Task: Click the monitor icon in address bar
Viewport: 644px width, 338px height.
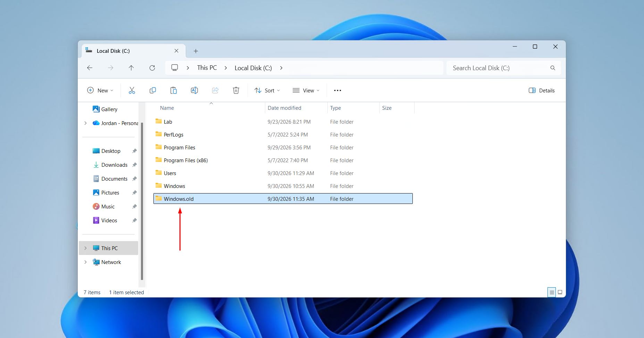Action: [175, 68]
